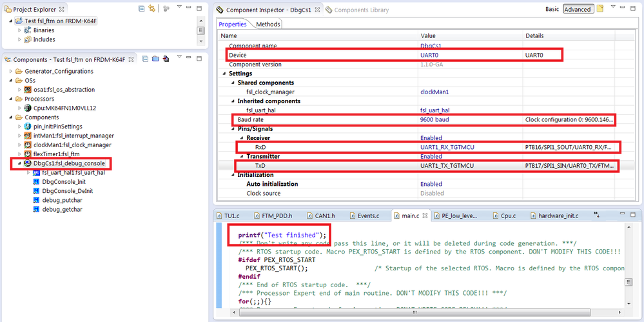Click the yellow note icon beside Advanced
The image size is (644, 322).
click(x=600, y=8)
